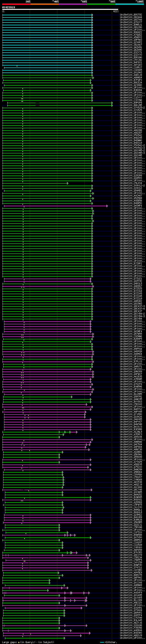
Task: Select hit label UniRef100_Q019A3
Action: 131,72
